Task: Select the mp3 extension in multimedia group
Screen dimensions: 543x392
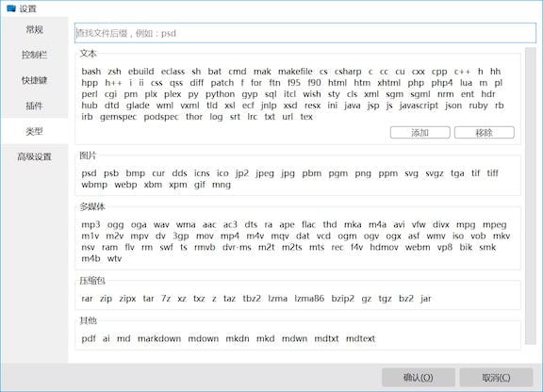Action: click(x=90, y=225)
